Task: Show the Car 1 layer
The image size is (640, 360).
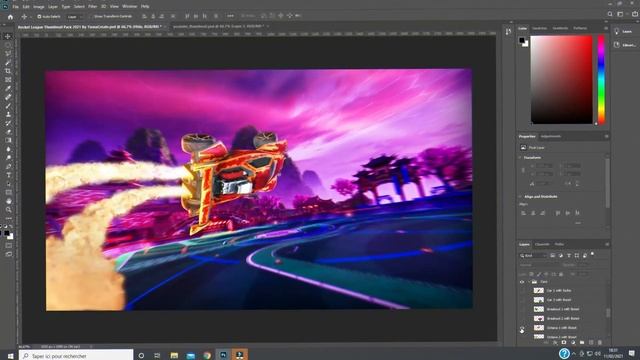Action: coord(522,291)
